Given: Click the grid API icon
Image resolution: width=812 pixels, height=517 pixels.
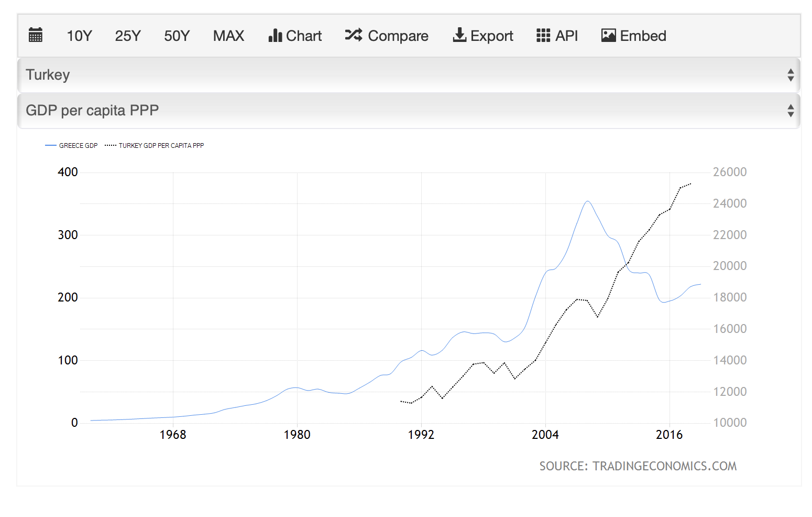Looking at the screenshot, I should pyautogui.click(x=543, y=35).
